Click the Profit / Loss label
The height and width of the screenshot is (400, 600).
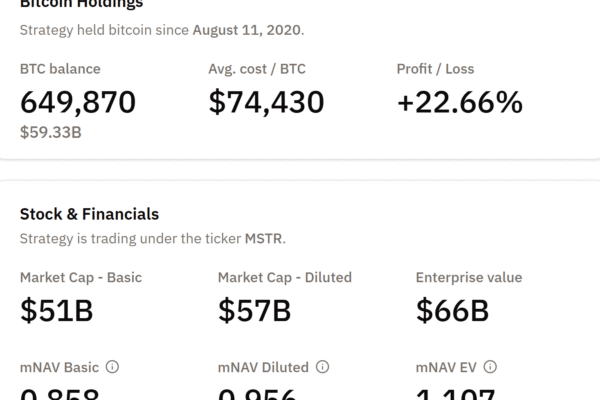click(435, 69)
